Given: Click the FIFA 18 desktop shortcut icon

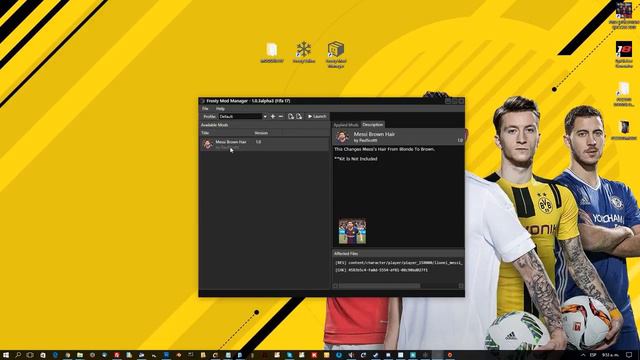Looking at the screenshot, I should coord(624,54).
